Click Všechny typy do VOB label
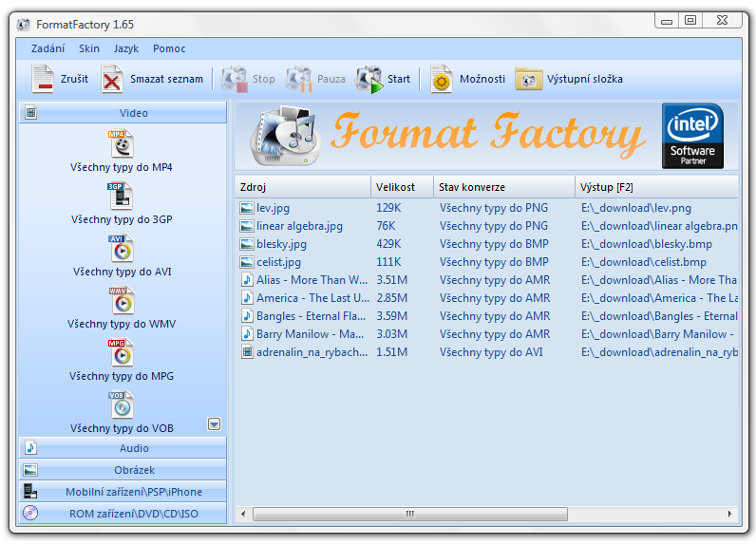This screenshot has width=756, height=545. tap(122, 428)
